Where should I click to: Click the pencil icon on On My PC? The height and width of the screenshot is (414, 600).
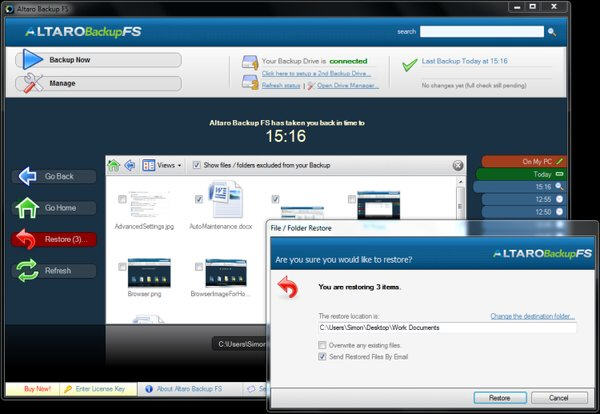pyautogui.click(x=559, y=161)
